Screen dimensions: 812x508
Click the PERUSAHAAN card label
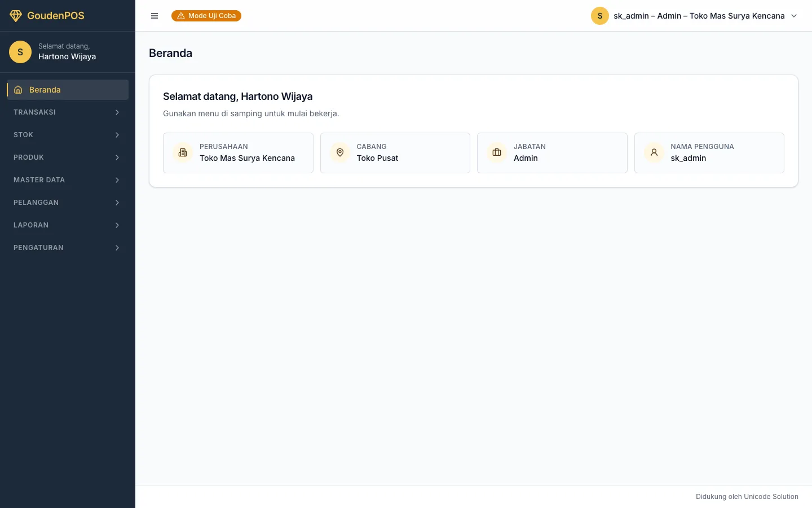224,147
